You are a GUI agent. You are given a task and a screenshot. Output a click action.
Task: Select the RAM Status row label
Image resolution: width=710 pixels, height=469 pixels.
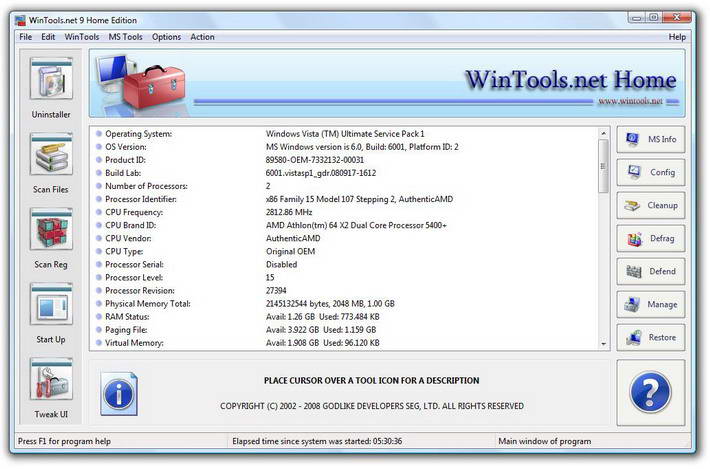pos(127,317)
